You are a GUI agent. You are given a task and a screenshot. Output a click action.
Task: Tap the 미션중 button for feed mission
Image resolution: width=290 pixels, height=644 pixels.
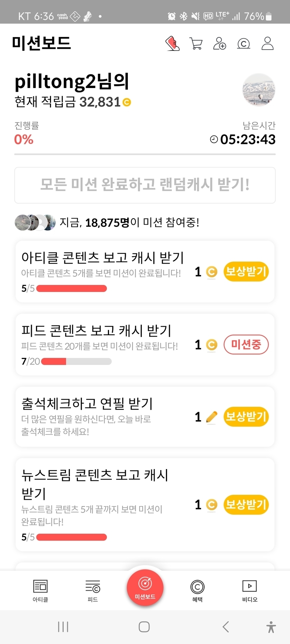[246, 345]
